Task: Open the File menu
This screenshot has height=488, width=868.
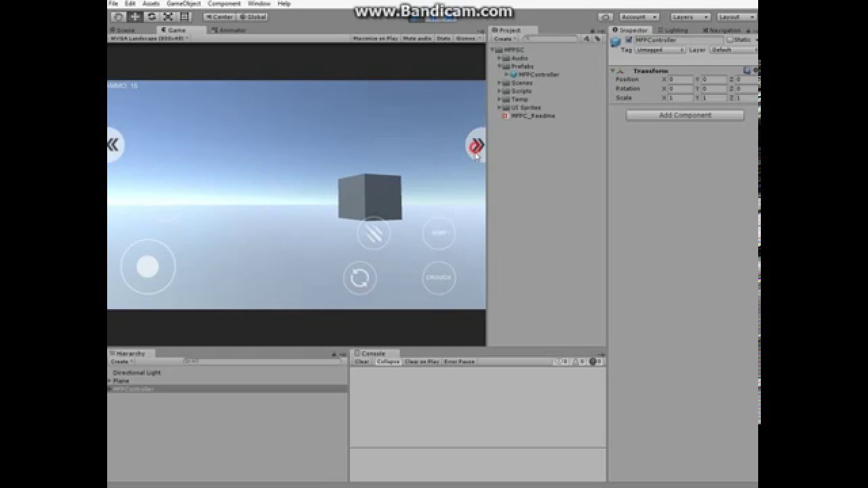Action: pos(113,3)
